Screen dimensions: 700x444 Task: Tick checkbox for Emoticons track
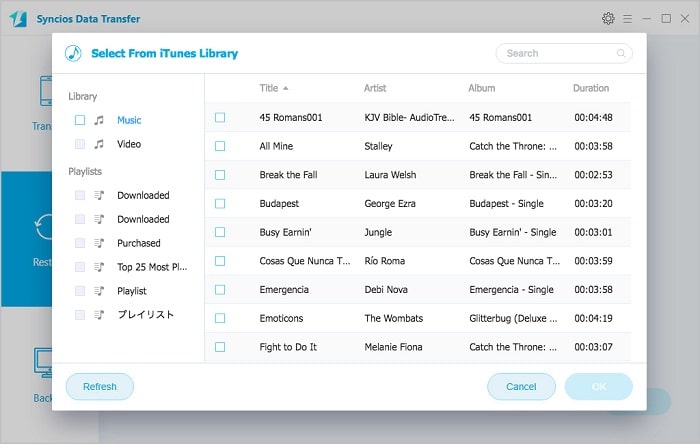click(x=220, y=318)
